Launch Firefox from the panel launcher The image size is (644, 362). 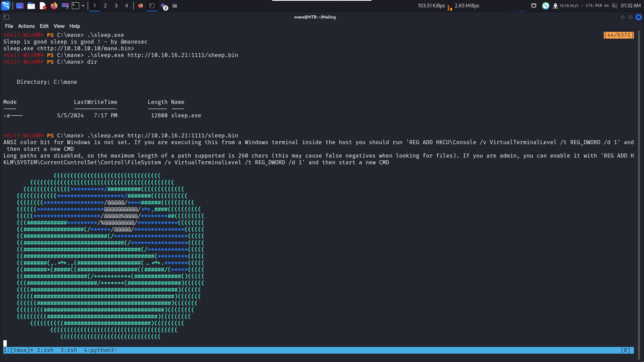(x=54, y=6)
